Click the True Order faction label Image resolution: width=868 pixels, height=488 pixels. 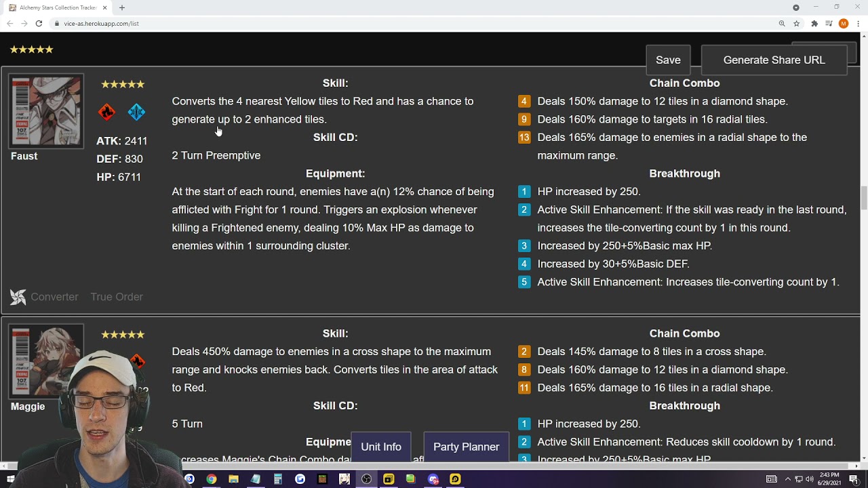117,297
